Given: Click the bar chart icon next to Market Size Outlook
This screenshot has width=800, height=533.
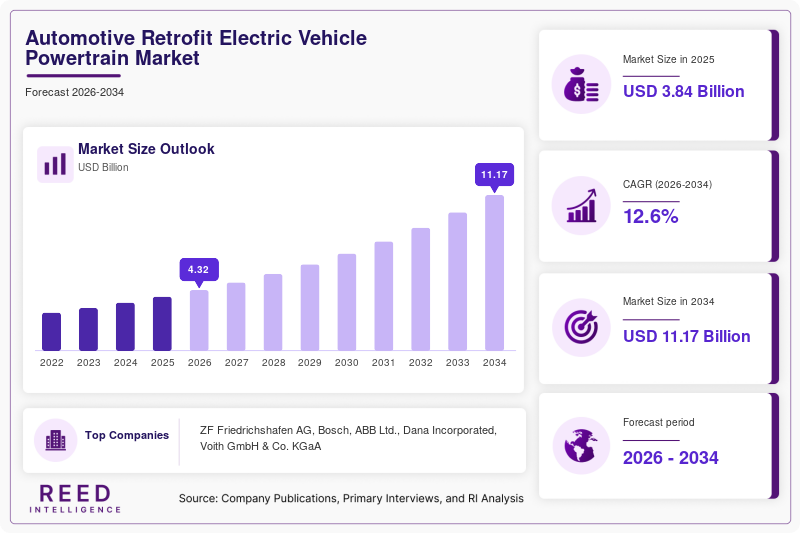Looking at the screenshot, I should pos(55,164).
